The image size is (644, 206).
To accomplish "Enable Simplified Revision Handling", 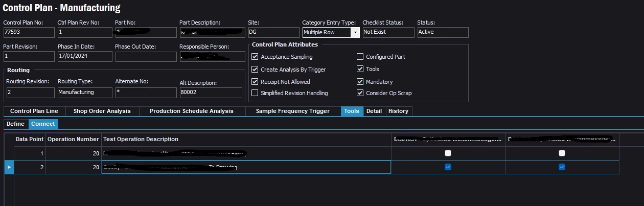I will 255,93.
